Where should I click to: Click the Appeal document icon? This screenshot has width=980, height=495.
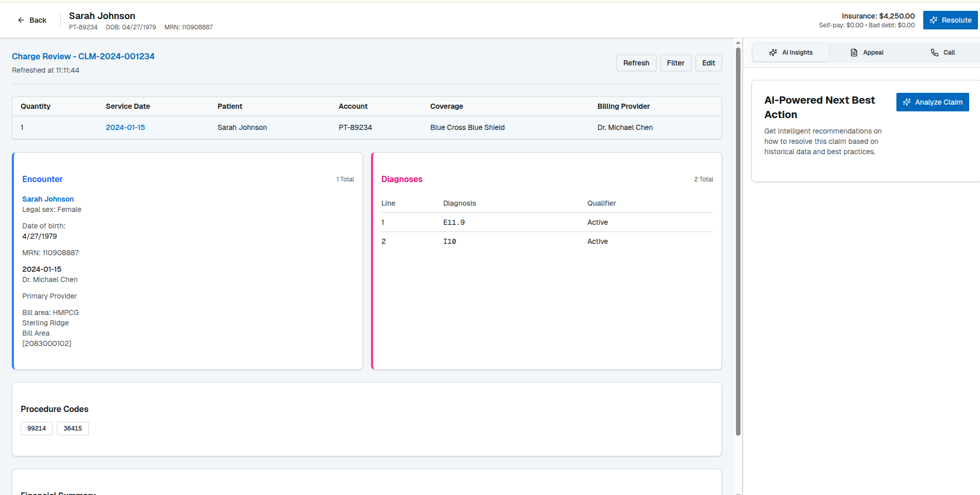pos(854,53)
